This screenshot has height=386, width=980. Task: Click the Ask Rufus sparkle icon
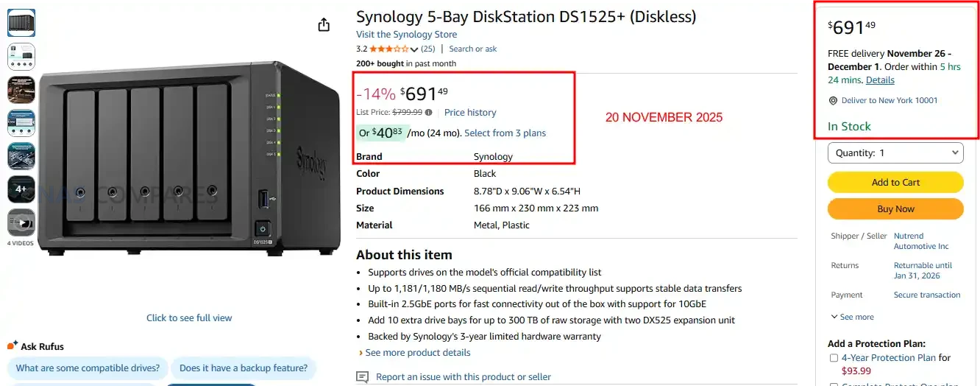(12, 345)
